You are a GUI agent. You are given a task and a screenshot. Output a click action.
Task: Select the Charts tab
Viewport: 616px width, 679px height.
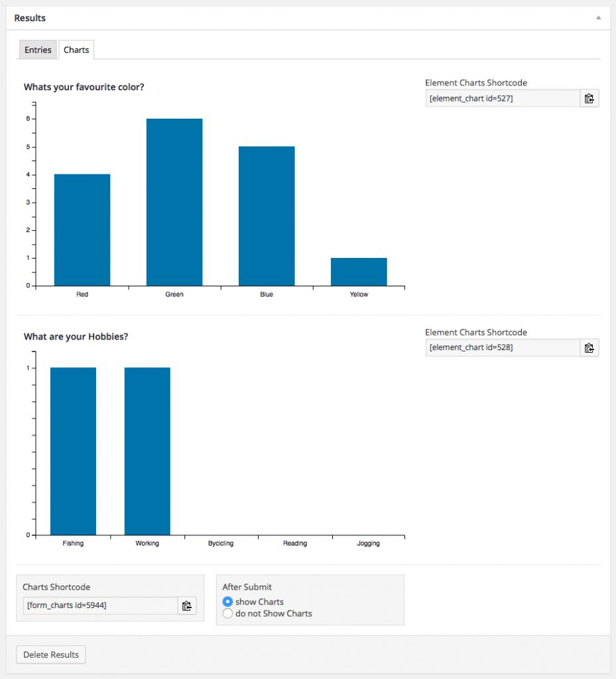(76, 50)
